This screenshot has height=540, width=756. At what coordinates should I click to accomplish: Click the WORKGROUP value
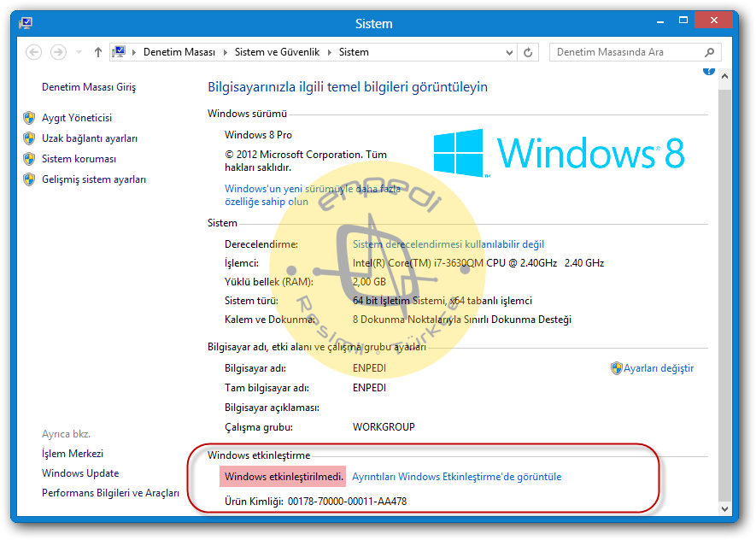[384, 427]
